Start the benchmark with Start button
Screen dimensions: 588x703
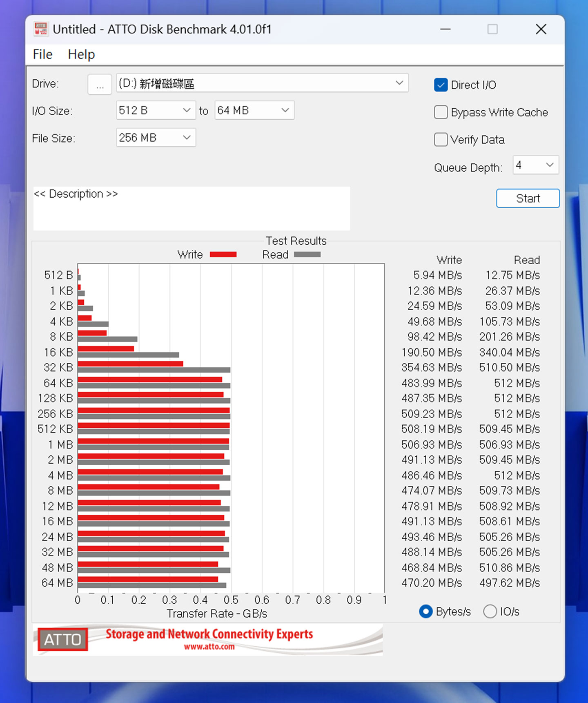528,199
